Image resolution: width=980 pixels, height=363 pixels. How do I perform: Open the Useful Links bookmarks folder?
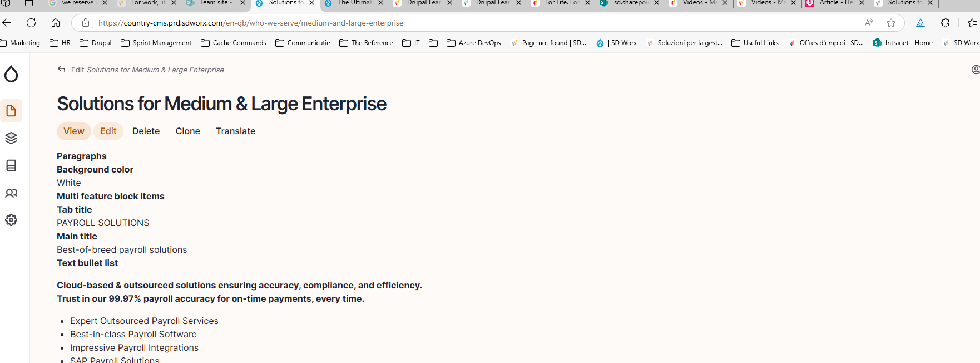[755, 43]
